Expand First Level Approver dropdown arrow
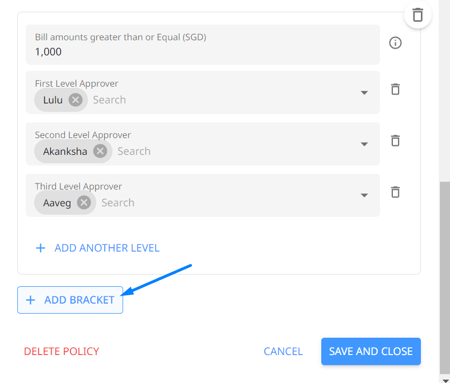 pyautogui.click(x=364, y=93)
